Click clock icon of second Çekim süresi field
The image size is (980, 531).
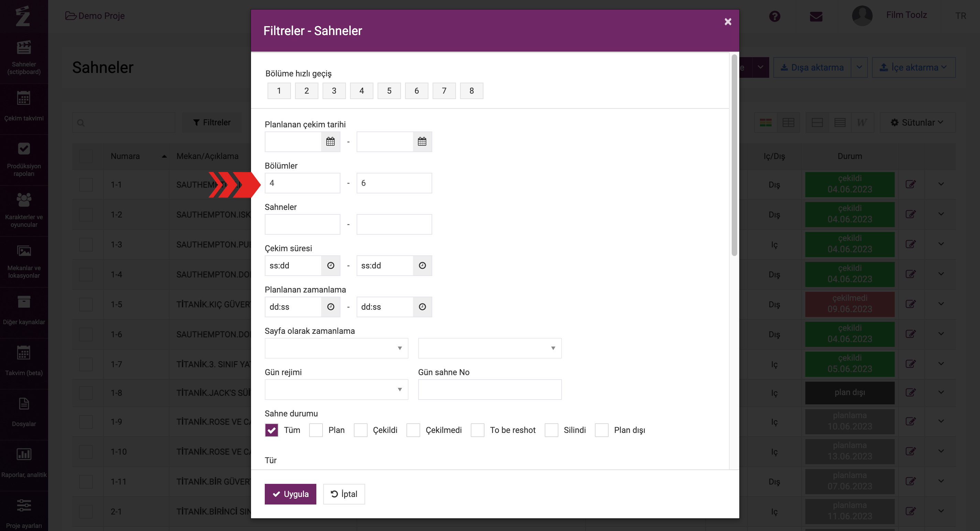[x=422, y=265]
